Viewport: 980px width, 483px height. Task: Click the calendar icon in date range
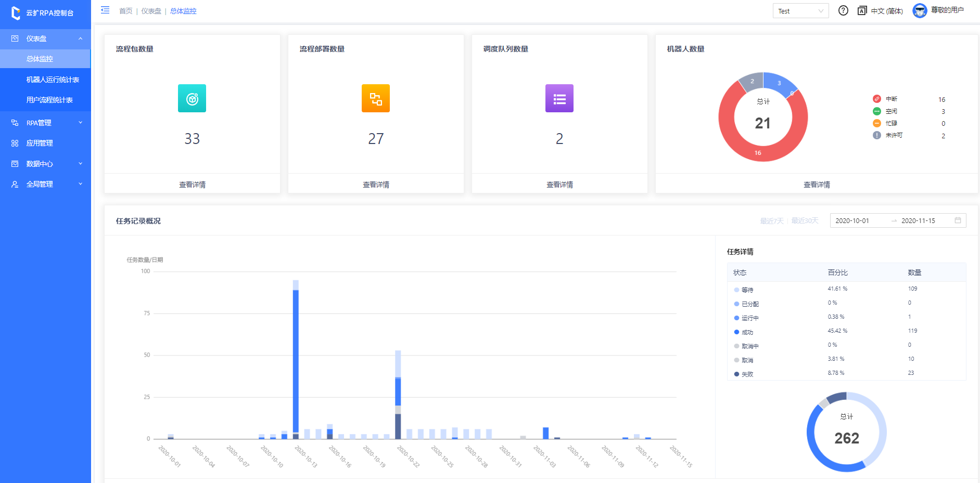pyautogui.click(x=958, y=220)
